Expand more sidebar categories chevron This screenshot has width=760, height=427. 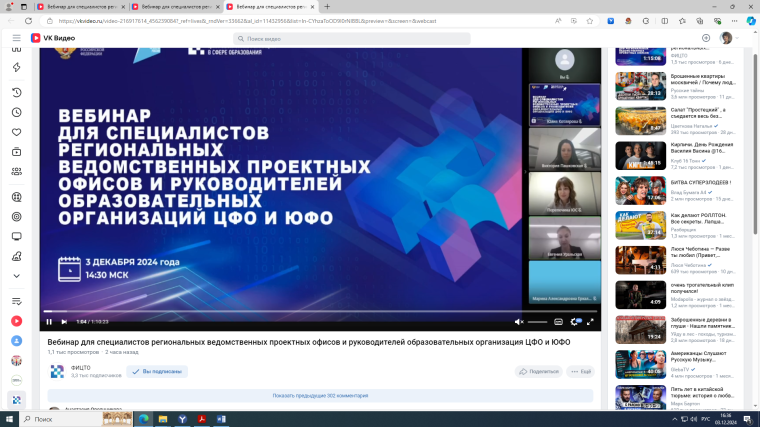pyautogui.click(x=16, y=276)
